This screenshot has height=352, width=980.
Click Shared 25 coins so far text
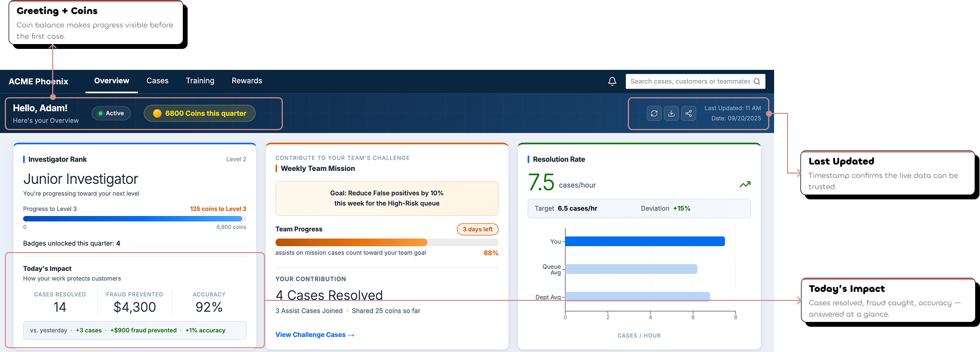click(x=386, y=311)
